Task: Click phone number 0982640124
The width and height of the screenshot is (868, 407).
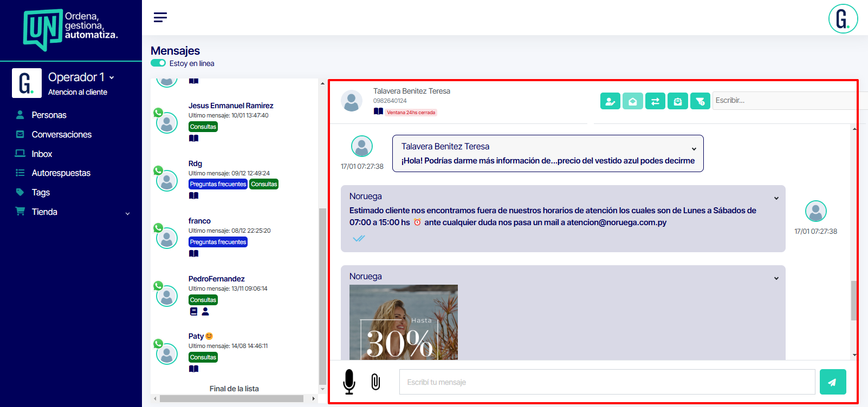Action: 390,101
